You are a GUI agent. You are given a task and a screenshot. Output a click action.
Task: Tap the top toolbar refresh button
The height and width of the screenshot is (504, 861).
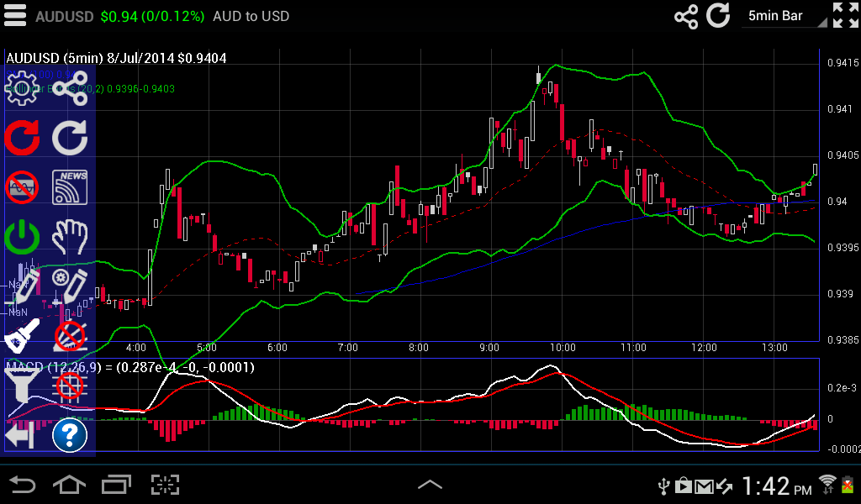point(719,15)
